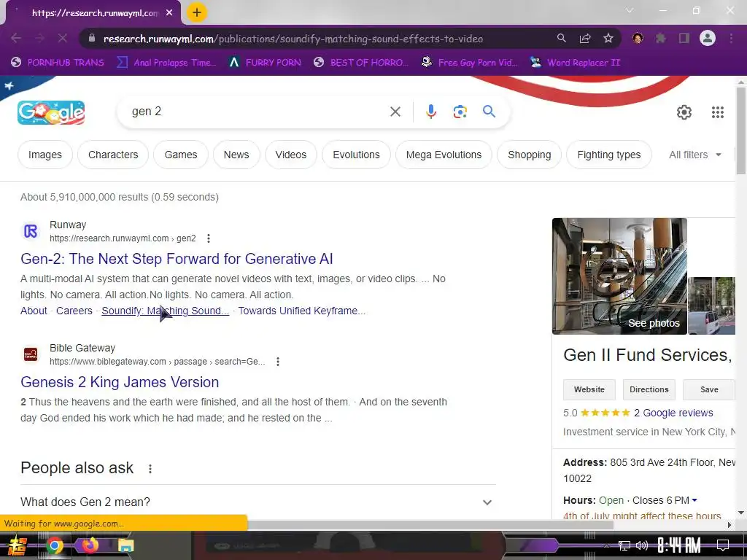The width and height of the screenshot is (747, 560).
Task: Open Google quick settings gear
Action: pos(684,112)
